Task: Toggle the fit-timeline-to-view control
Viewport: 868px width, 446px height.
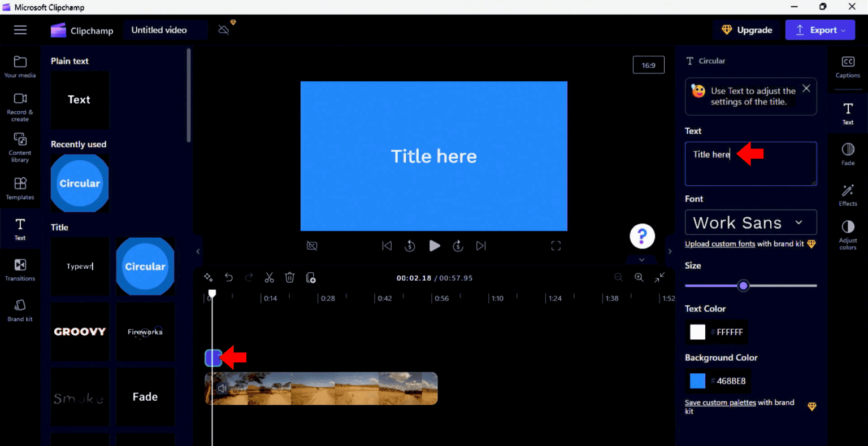Action: click(659, 277)
